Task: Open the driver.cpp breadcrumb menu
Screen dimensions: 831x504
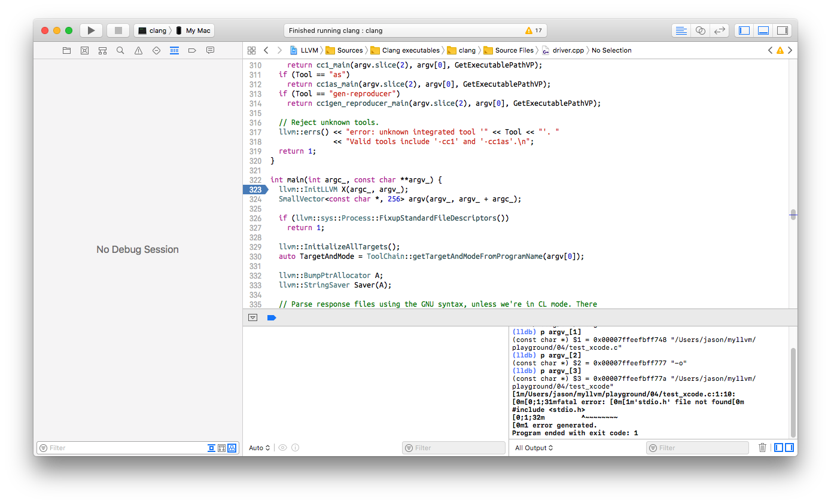Action: [563, 51]
